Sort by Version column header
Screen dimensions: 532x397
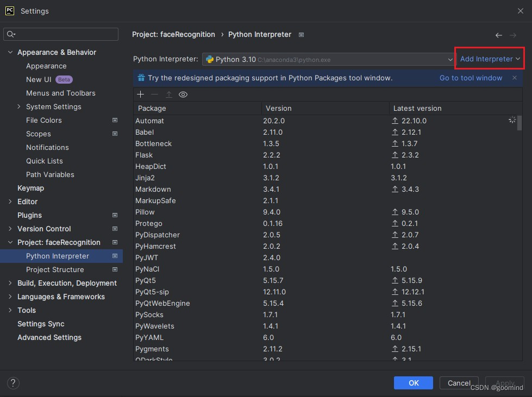[326, 108]
